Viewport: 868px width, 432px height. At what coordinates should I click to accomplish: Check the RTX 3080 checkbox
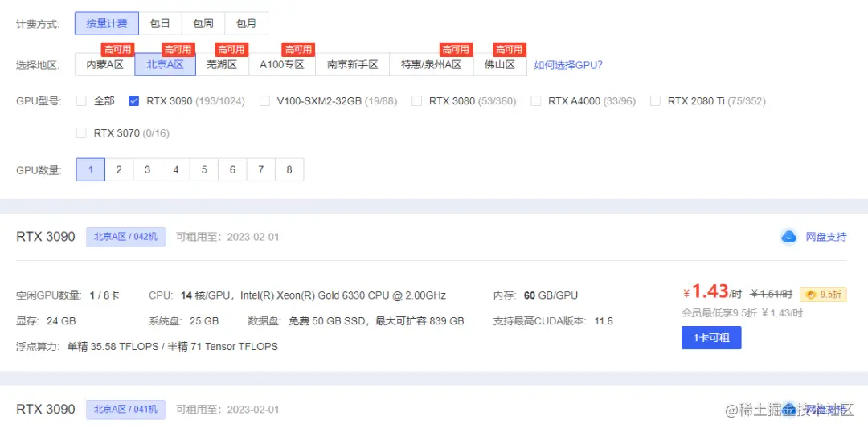417,100
